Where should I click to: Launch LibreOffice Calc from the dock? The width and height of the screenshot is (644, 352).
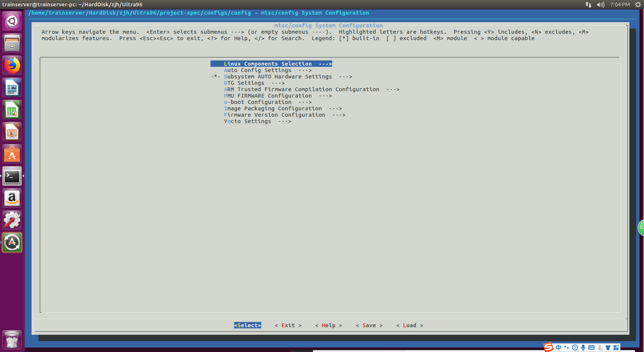tap(12, 109)
